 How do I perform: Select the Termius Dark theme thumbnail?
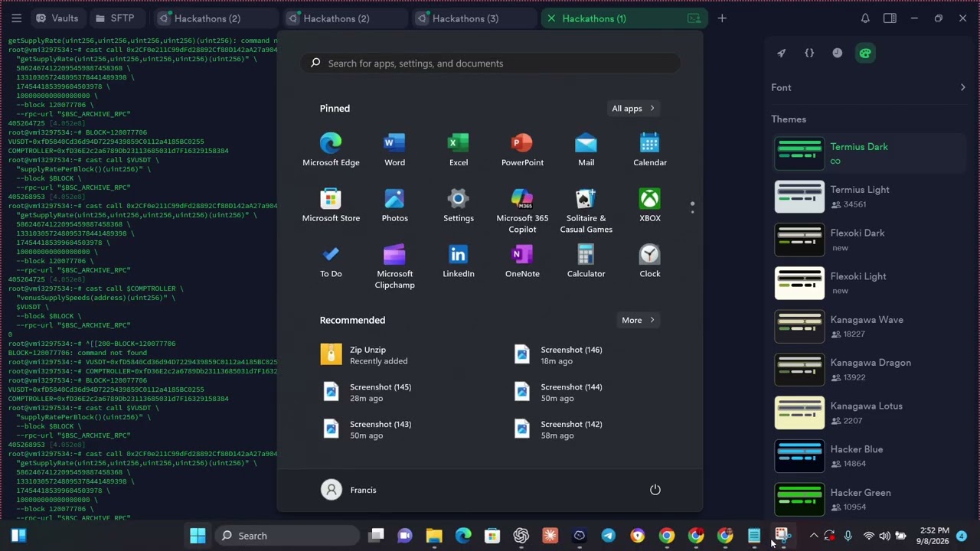tap(799, 153)
